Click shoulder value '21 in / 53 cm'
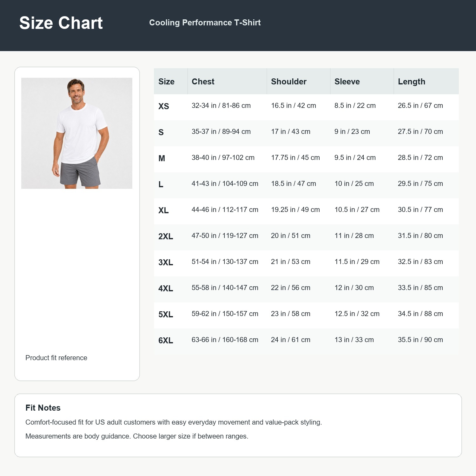 pos(291,262)
